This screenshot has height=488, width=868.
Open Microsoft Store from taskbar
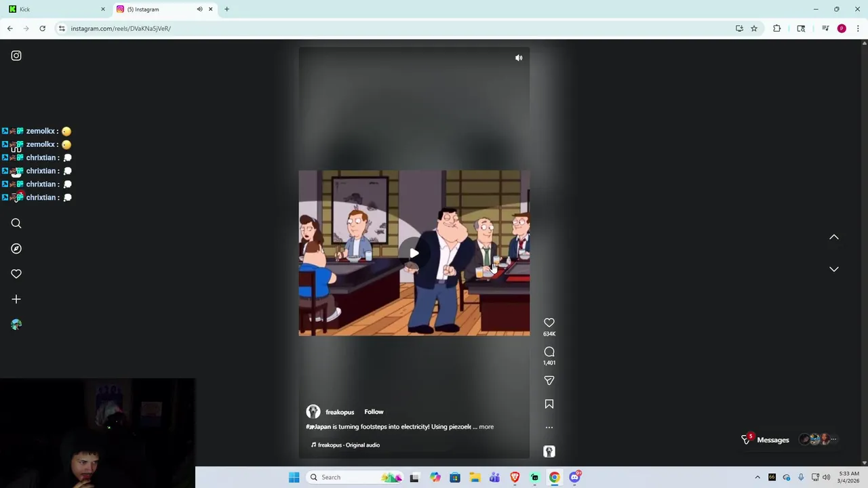click(x=455, y=477)
